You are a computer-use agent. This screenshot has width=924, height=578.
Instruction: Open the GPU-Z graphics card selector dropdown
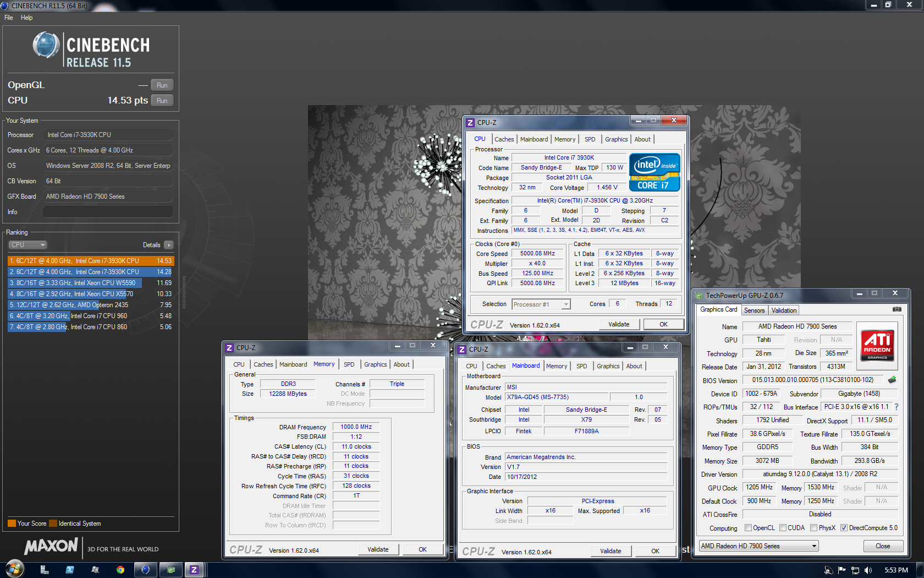tap(759, 546)
